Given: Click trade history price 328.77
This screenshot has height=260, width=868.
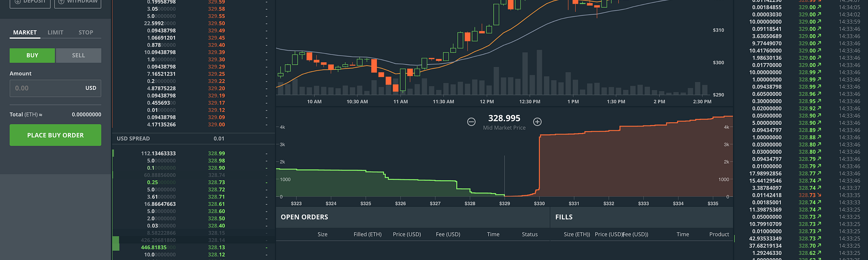Looking at the screenshot, I should (807, 174).
